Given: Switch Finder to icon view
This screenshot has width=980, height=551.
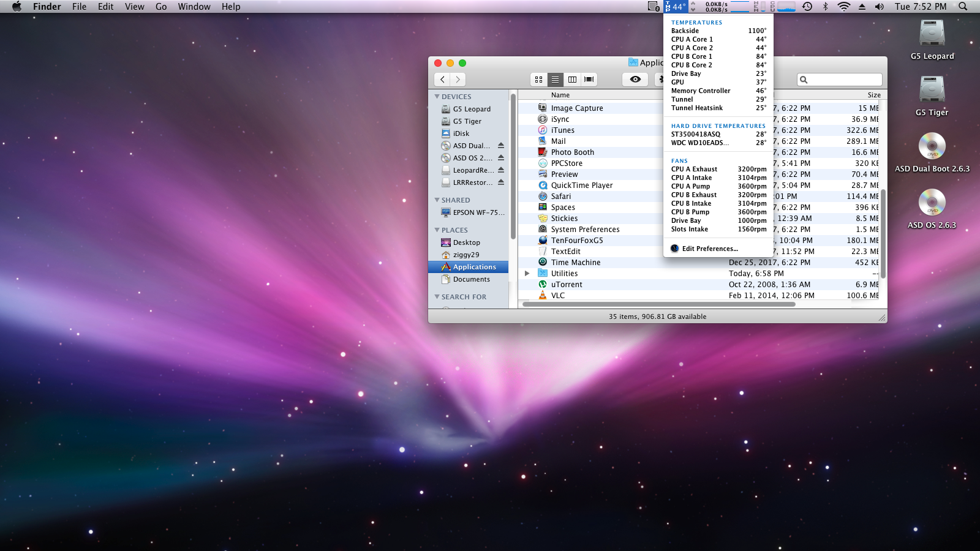Looking at the screenshot, I should pyautogui.click(x=538, y=80).
